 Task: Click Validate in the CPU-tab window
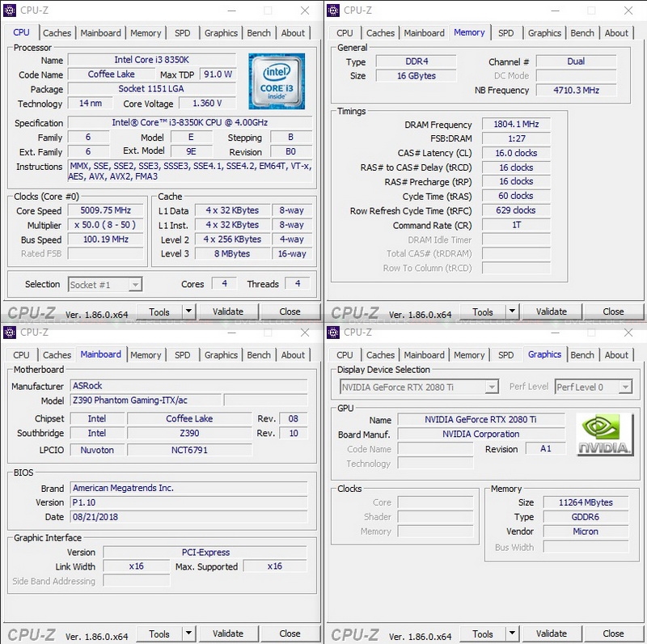click(228, 311)
